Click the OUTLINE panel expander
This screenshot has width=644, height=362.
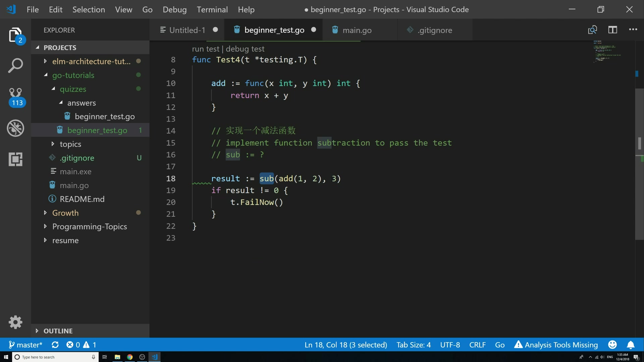(x=37, y=330)
